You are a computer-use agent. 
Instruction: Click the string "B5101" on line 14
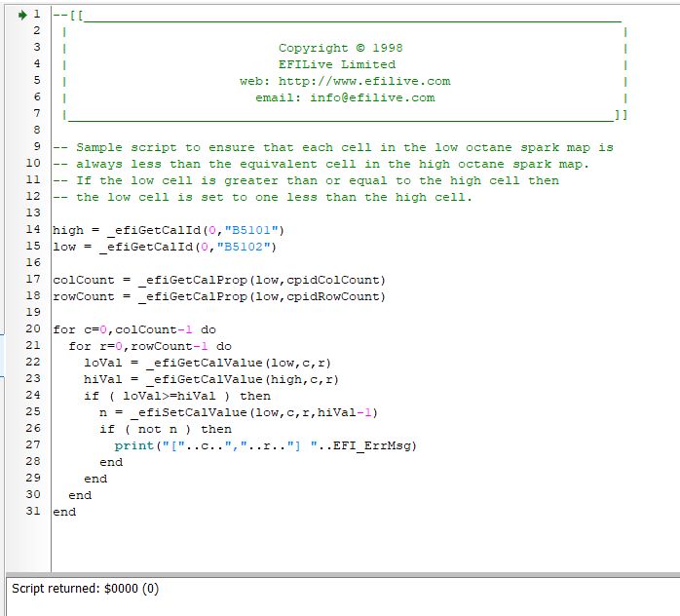[251, 230]
